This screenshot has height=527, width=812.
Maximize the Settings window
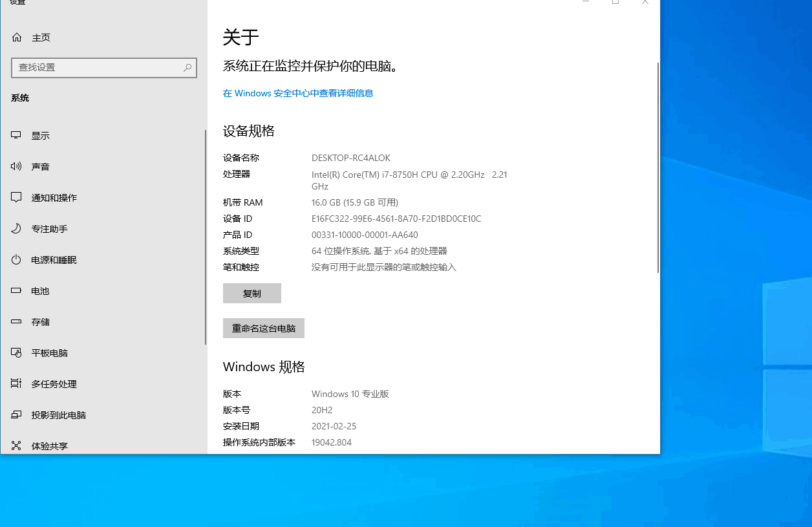click(615, 2)
